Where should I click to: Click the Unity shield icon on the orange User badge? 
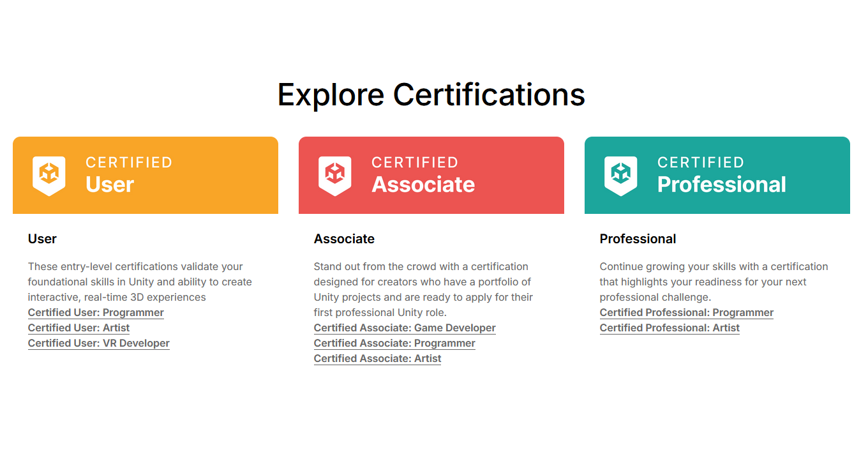(49, 174)
